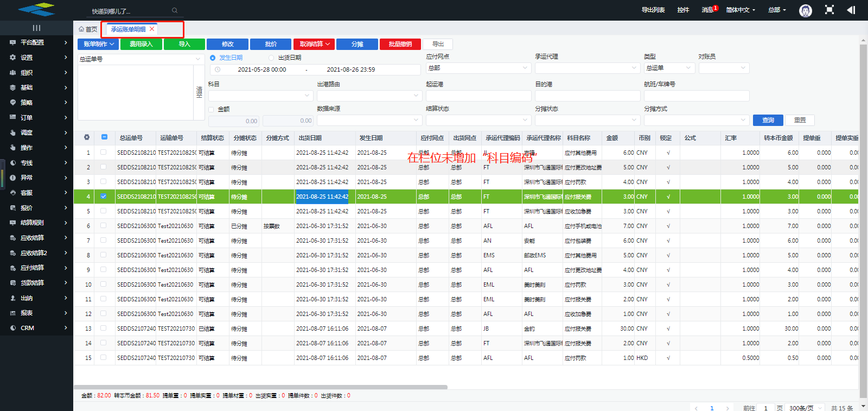Open the 取消结算 dropdown button
The height and width of the screenshot is (411, 868).
click(x=314, y=44)
